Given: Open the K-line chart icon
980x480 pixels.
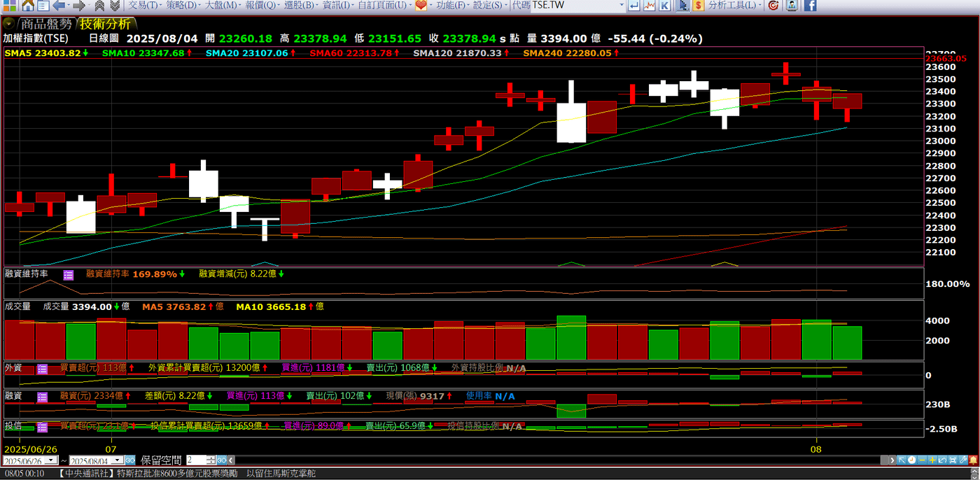Looking at the screenshot, I should 665,6.
